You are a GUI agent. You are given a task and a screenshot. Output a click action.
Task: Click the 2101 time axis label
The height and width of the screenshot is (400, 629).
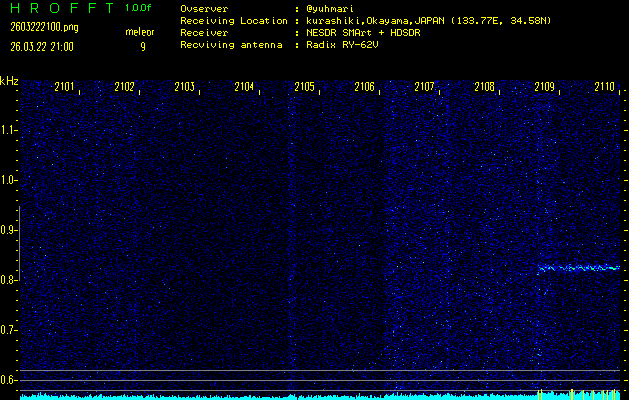click(x=64, y=87)
